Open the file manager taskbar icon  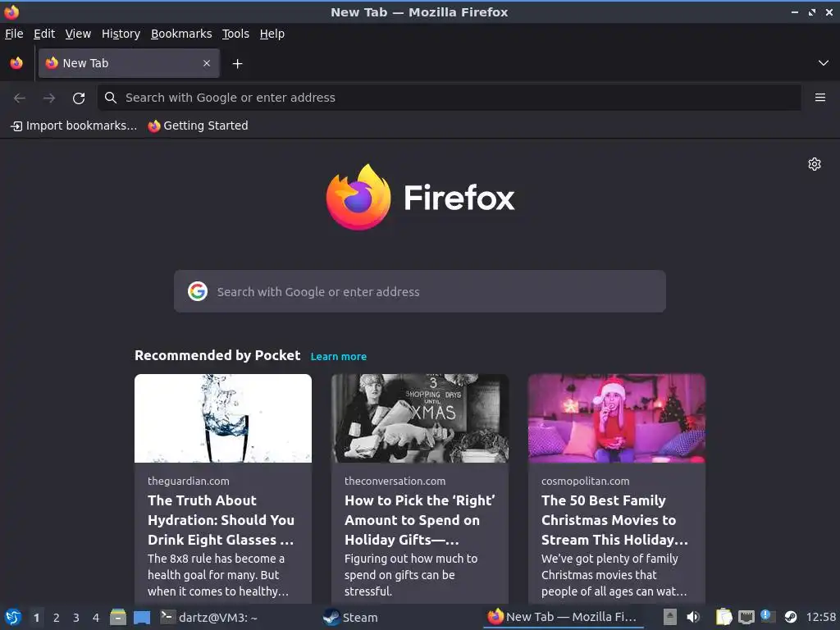coord(118,618)
